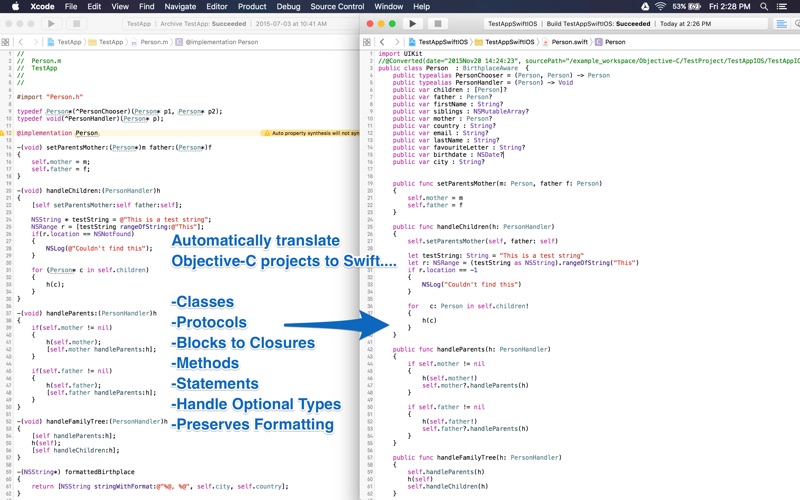
Task: Go forward in left editor jump bar
Action: pos(35,42)
